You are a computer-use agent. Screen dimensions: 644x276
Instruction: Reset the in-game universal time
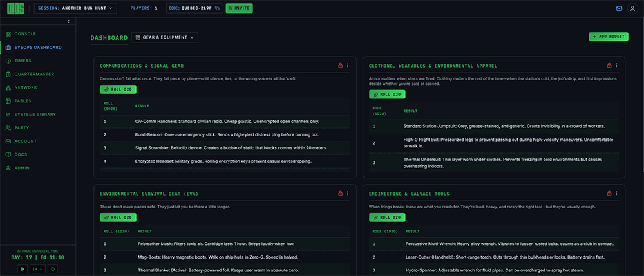[52, 268]
